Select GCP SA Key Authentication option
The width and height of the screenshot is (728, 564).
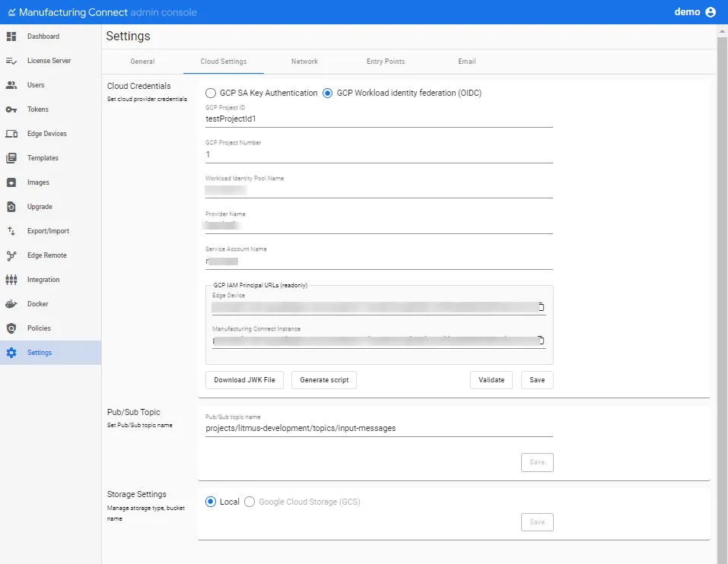pyautogui.click(x=211, y=93)
